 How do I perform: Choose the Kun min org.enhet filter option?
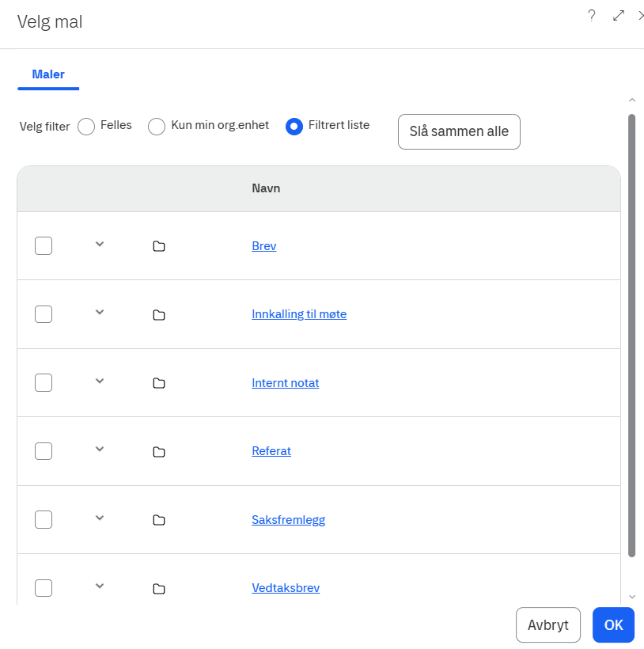coord(157,127)
